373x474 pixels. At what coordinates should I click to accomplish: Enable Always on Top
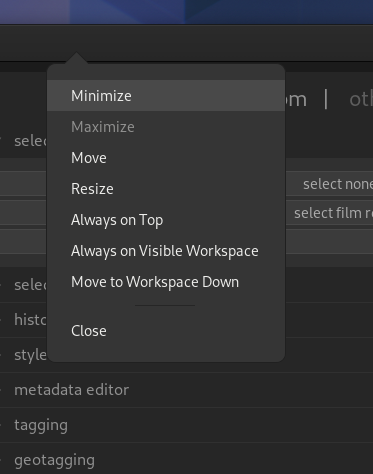pyautogui.click(x=166, y=220)
